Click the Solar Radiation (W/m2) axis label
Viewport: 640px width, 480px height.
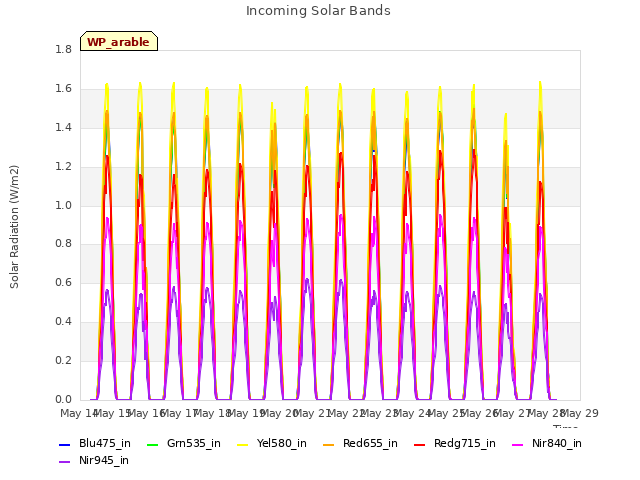[x=14, y=227]
